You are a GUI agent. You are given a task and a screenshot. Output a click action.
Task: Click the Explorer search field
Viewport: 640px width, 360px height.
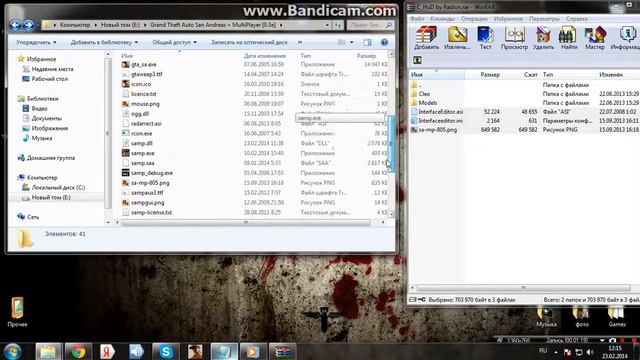coord(370,25)
